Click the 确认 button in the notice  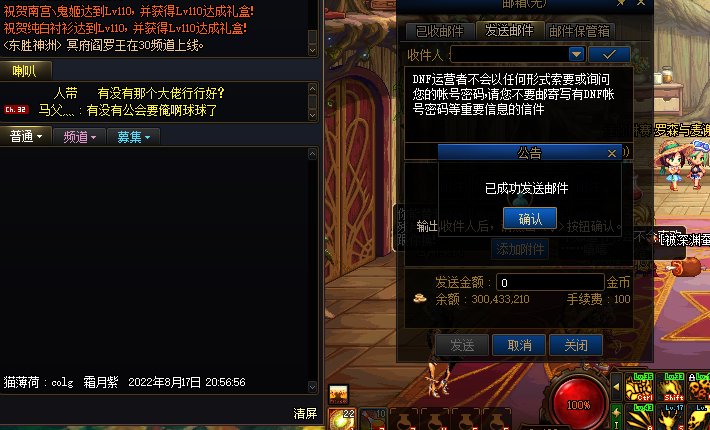(530, 219)
